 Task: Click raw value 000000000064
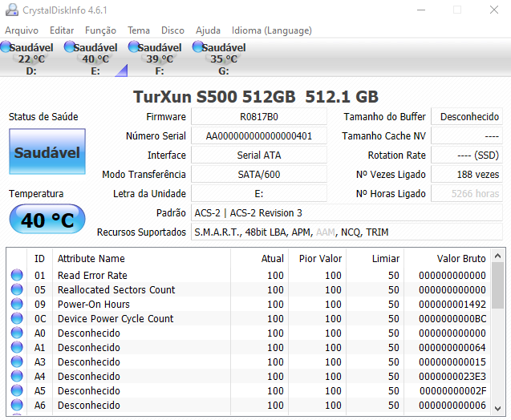452,347
